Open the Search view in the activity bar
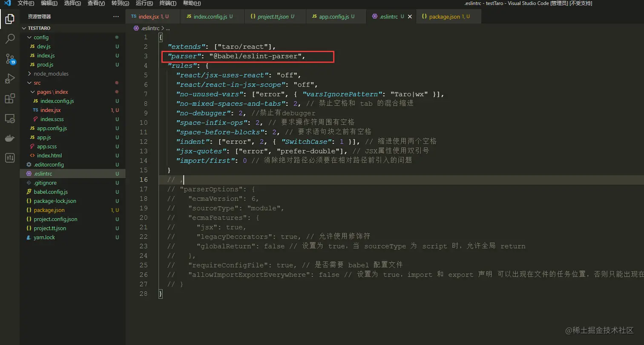644x345 pixels. [x=10, y=39]
